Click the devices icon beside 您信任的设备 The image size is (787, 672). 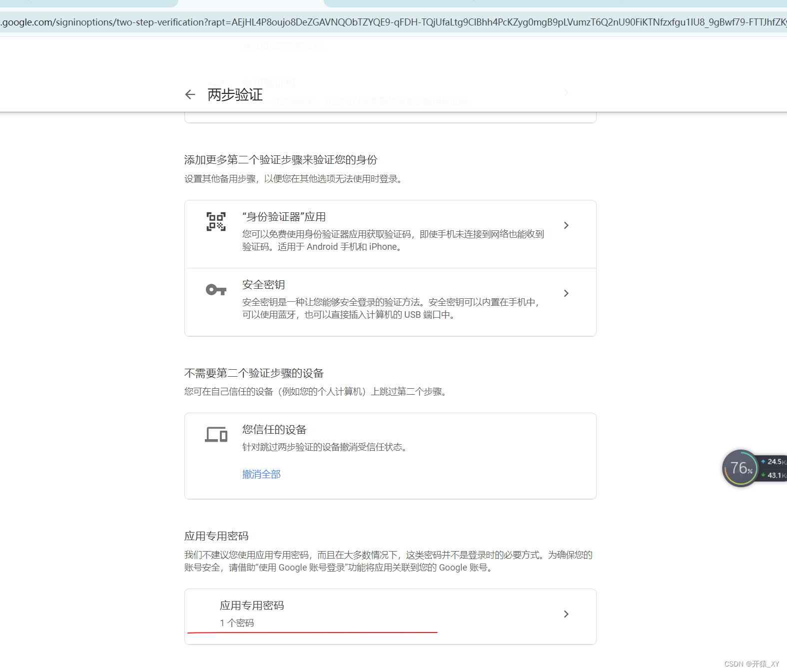pyautogui.click(x=216, y=434)
